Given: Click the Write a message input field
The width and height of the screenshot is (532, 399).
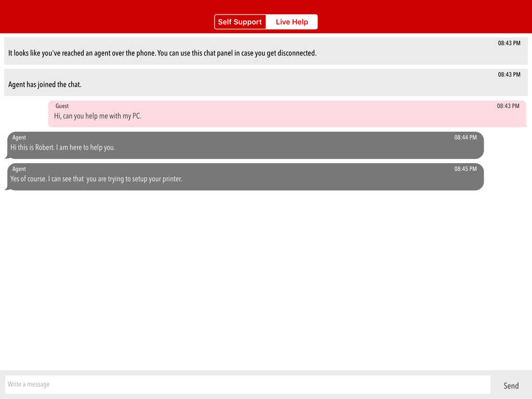Looking at the screenshot, I should pyautogui.click(x=247, y=384).
